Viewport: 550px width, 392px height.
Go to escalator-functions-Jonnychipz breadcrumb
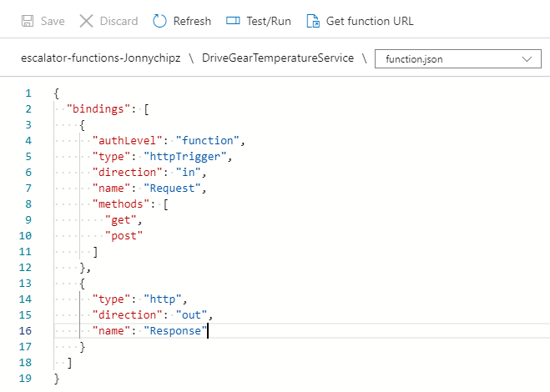(103, 58)
